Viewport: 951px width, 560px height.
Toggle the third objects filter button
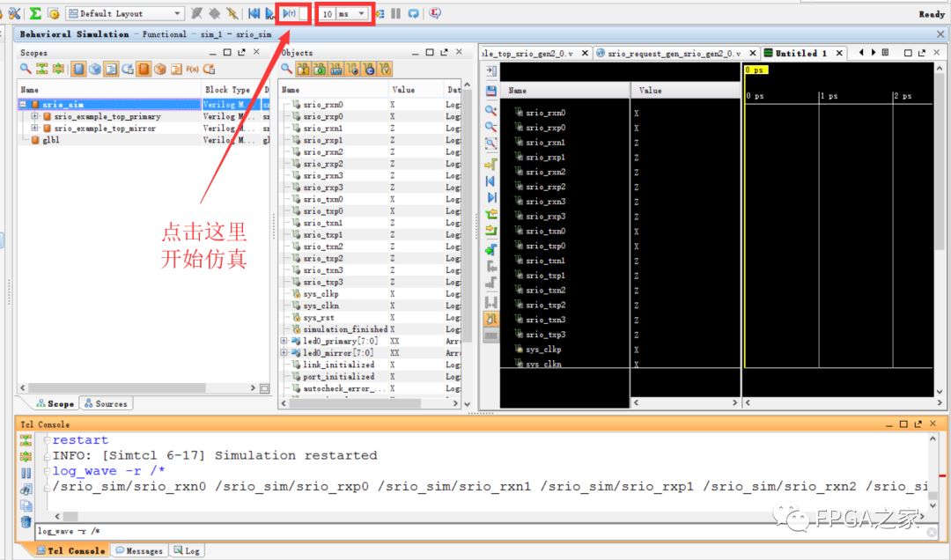point(336,70)
